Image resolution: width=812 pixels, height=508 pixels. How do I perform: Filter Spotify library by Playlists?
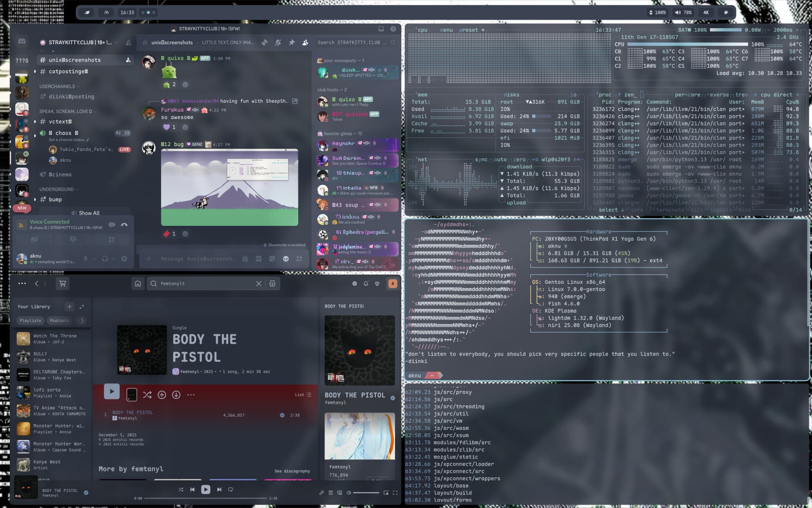pos(30,320)
